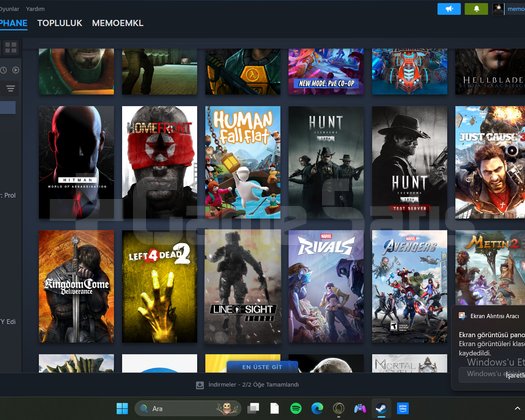Click the EN ÜSTE GİT button
The width and height of the screenshot is (525, 420).
262,367
